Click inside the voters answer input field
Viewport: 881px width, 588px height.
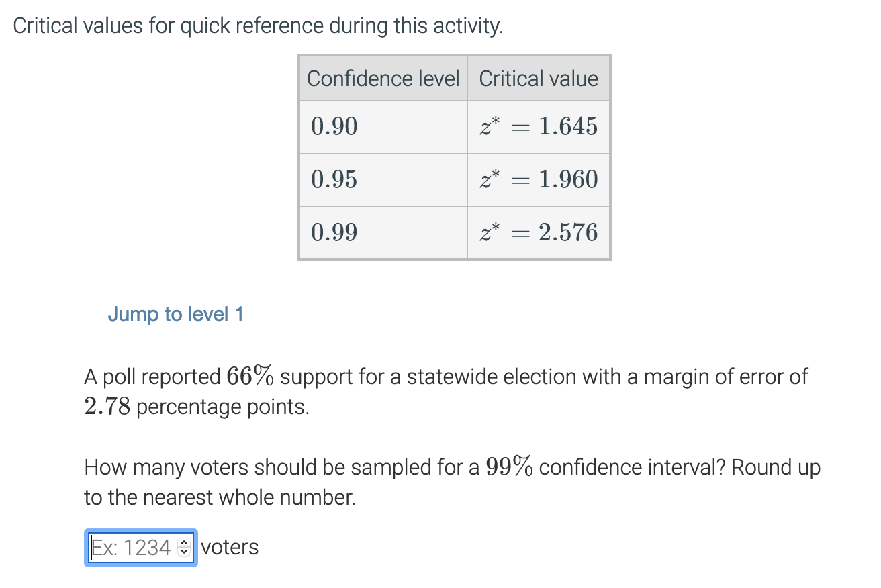click(131, 547)
